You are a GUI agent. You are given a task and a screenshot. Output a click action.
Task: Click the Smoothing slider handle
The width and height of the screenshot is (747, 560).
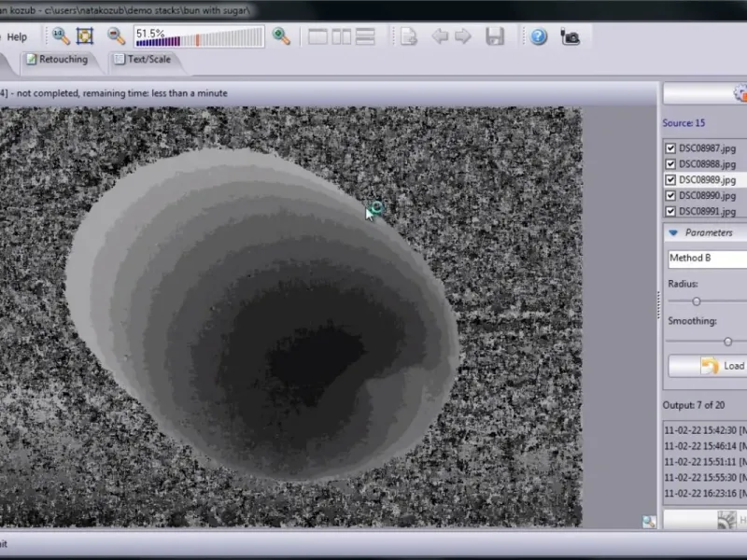click(728, 342)
